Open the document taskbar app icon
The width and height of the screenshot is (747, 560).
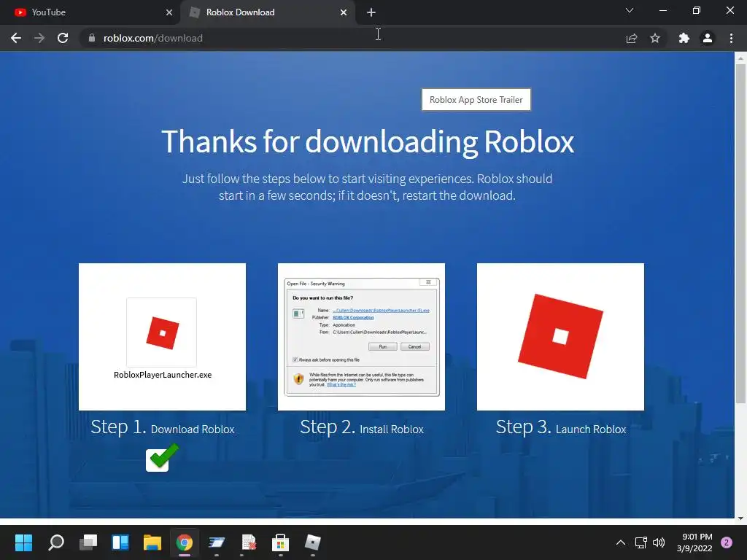(x=248, y=542)
